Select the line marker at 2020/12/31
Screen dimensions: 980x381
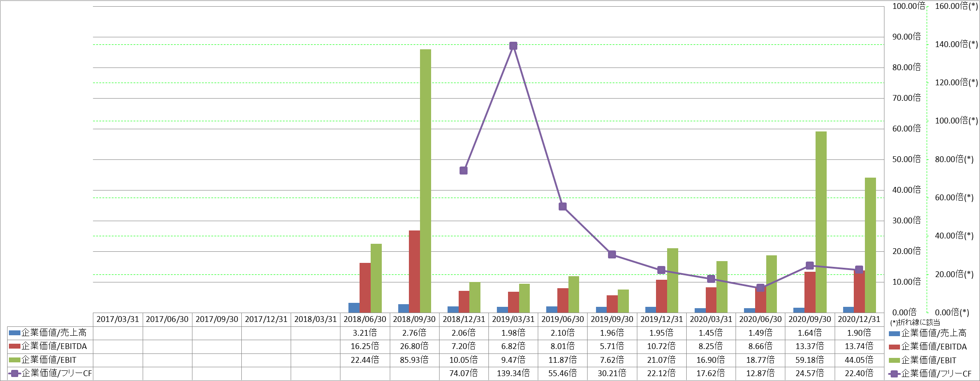click(x=859, y=270)
